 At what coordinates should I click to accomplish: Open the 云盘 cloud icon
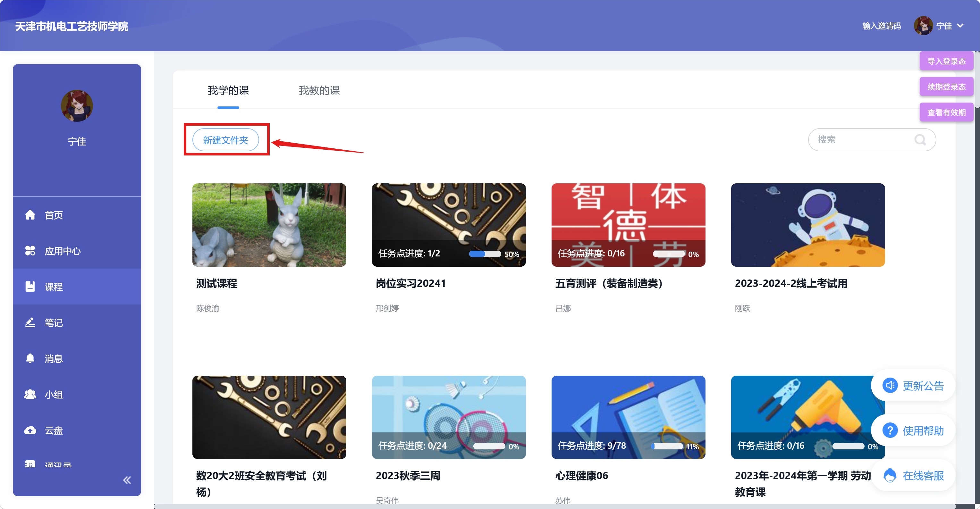click(x=30, y=430)
